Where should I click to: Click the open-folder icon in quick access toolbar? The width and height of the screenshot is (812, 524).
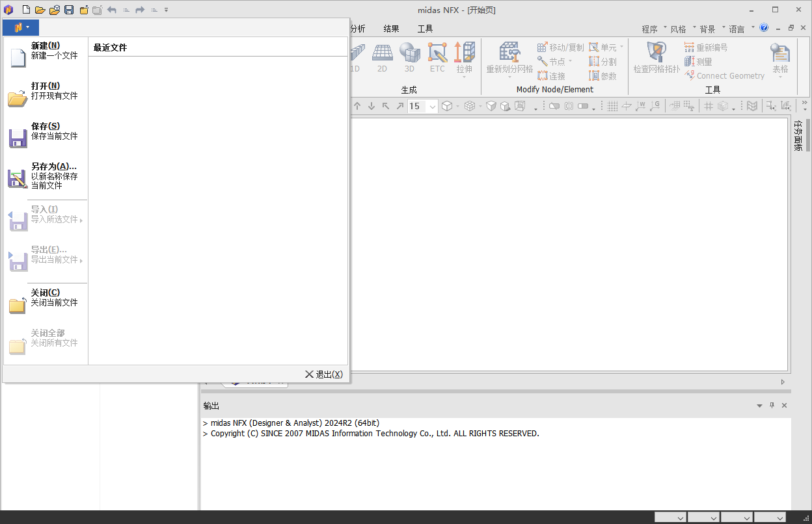[x=40, y=10]
